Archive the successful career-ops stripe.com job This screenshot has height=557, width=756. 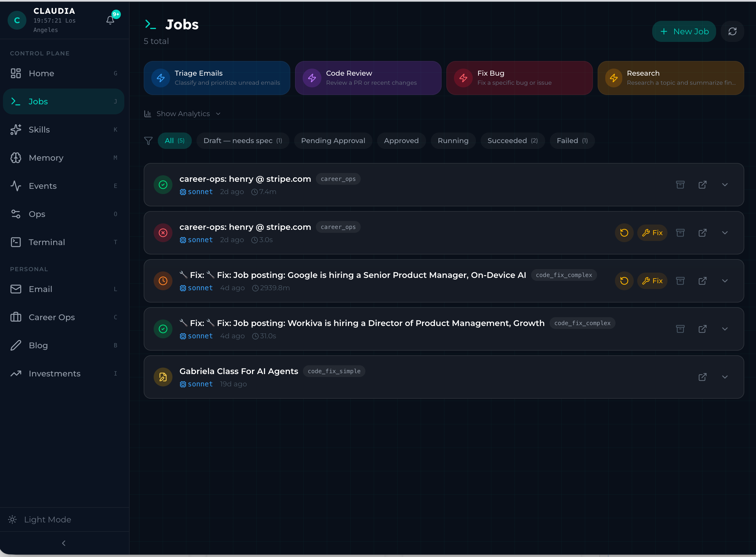(x=680, y=184)
